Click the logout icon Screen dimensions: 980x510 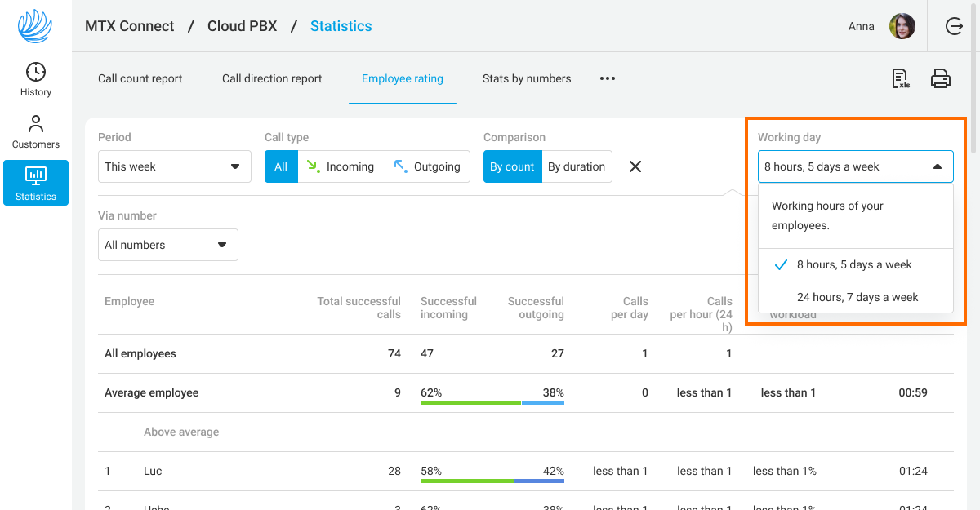coord(954,26)
